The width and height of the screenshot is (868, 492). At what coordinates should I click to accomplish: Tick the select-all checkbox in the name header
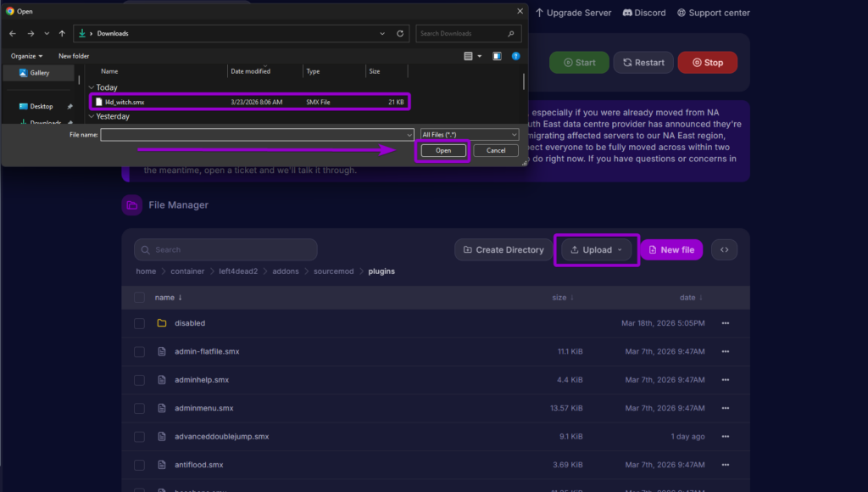click(x=140, y=297)
